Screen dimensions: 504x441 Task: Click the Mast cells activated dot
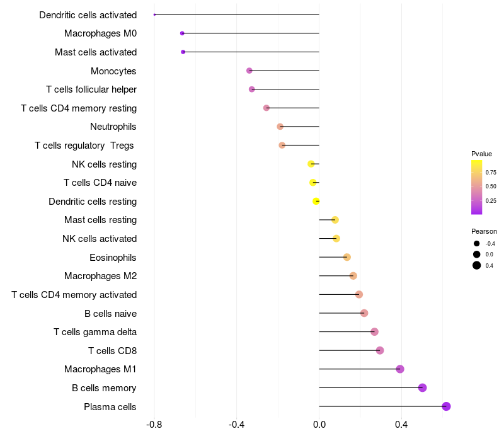(x=183, y=52)
